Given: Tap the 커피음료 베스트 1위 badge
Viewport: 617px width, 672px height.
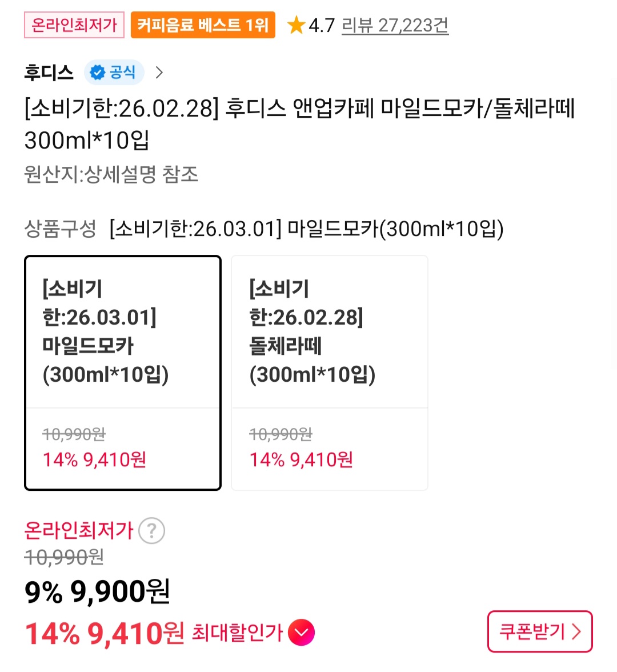Looking at the screenshot, I should (x=203, y=25).
